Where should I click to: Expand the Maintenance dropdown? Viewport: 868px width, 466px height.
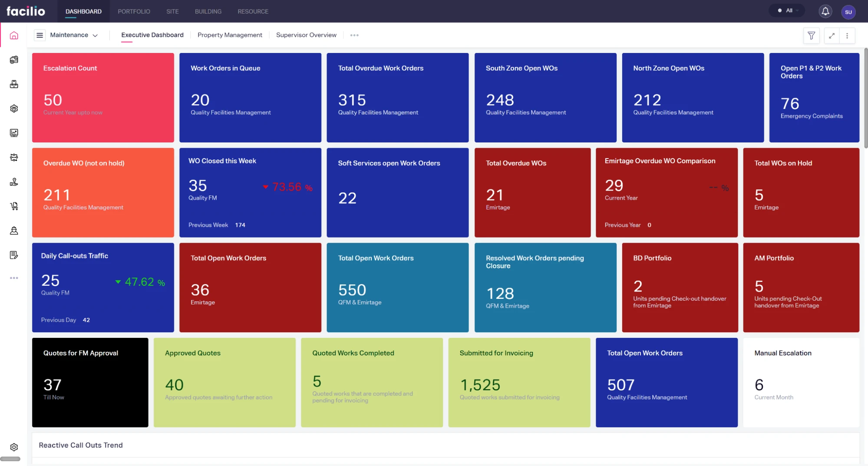[x=74, y=35]
